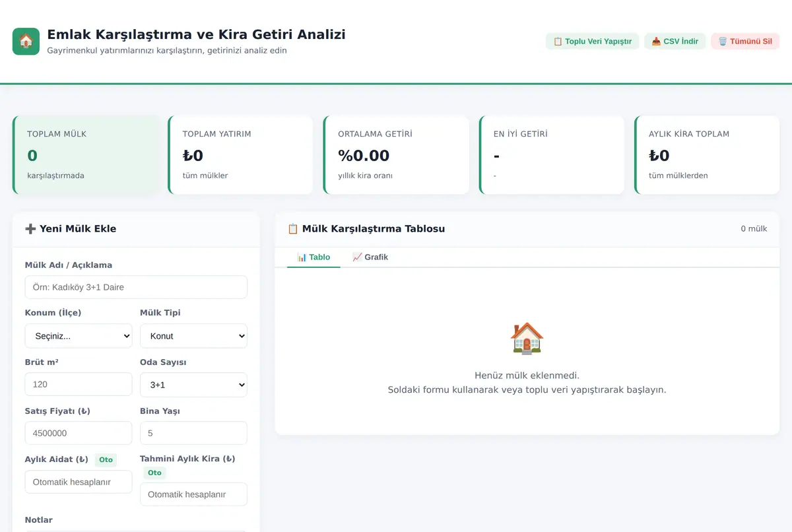Click the Bina Yaşı input field

pos(193,433)
